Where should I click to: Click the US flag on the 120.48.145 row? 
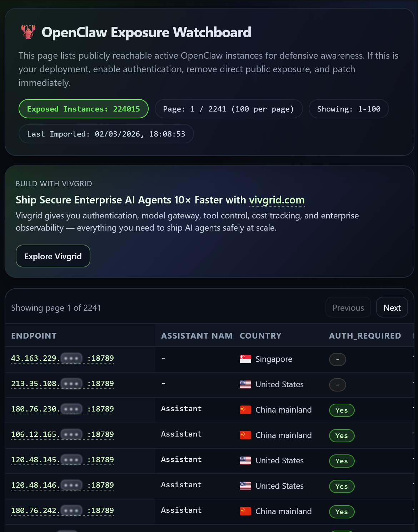point(245,460)
